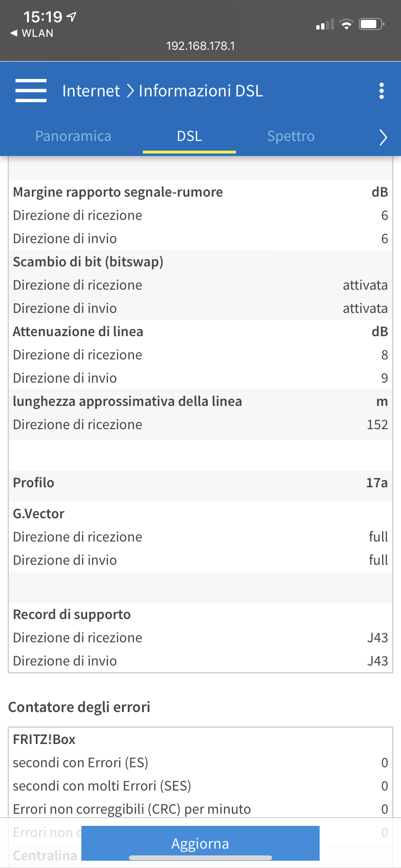Screen dimensions: 401x868
Task: Select the DSL tab
Action: coord(189,136)
